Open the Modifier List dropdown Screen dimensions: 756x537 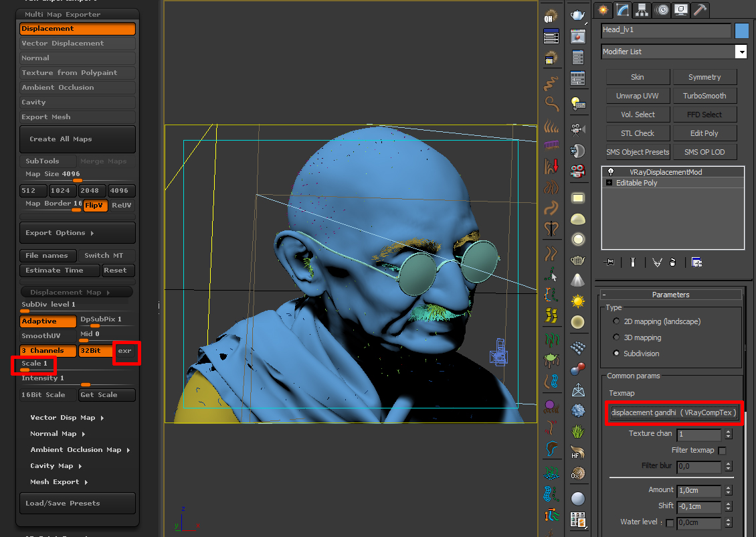coord(741,52)
